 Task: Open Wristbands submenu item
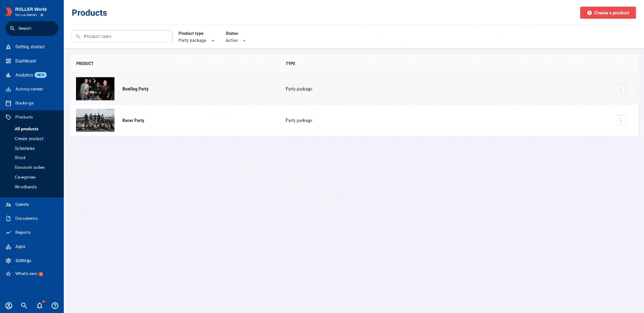pos(26,187)
